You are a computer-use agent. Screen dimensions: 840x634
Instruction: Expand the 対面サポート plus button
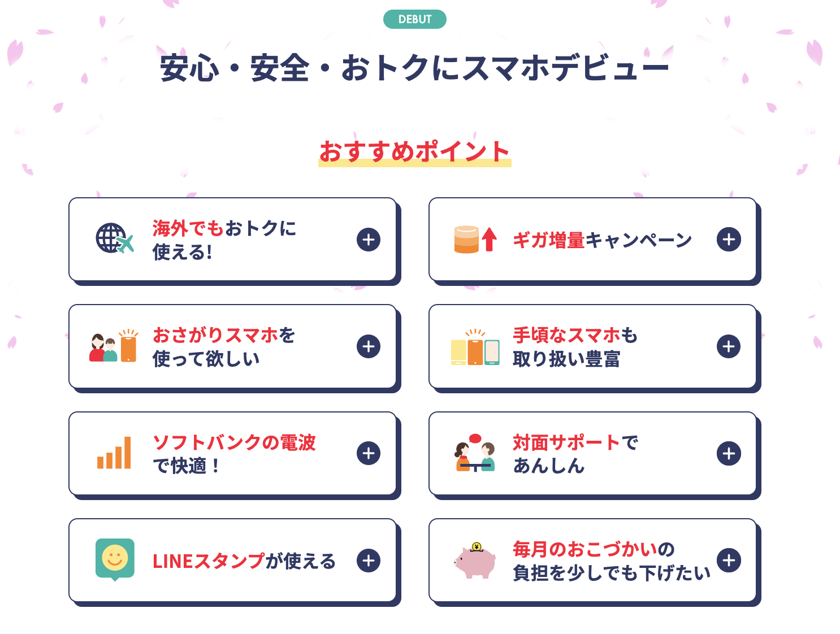(729, 453)
